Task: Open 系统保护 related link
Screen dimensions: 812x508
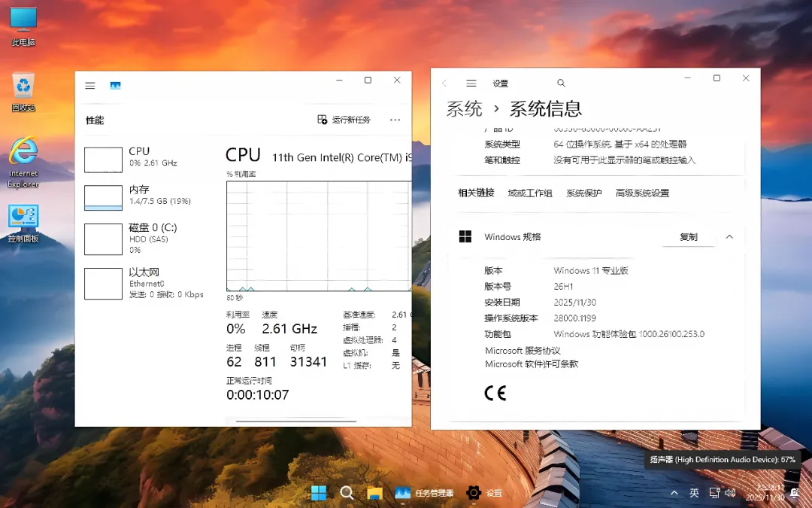Action: coord(583,193)
